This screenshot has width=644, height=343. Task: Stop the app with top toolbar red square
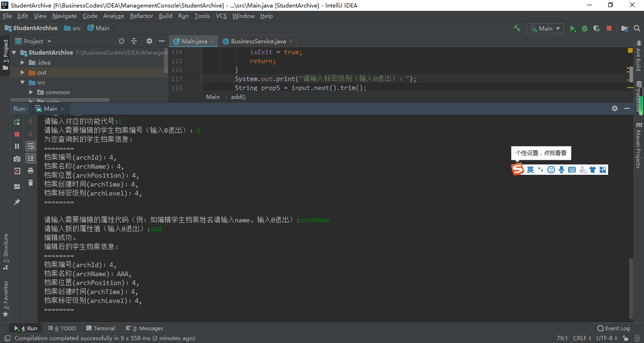[609, 28]
